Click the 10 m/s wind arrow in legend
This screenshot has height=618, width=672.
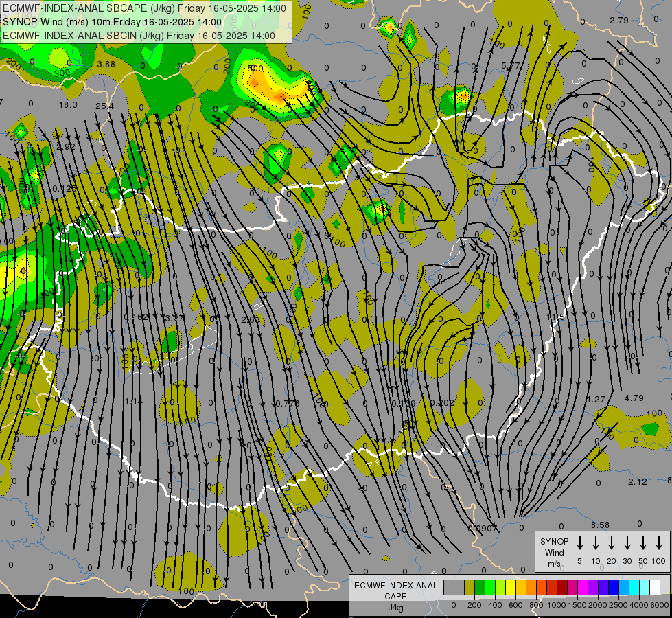[596, 542]
